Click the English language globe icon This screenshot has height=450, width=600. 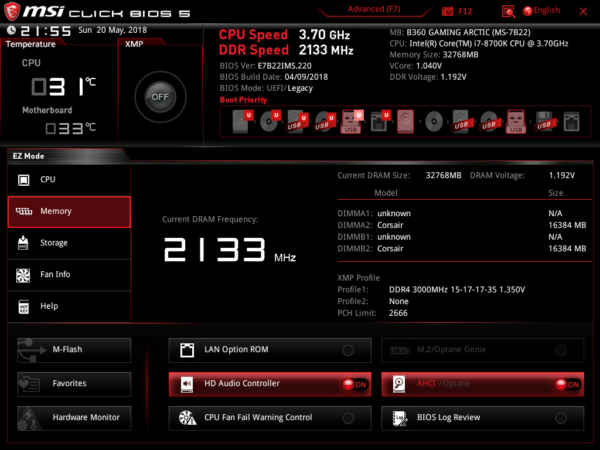point(528,11)
